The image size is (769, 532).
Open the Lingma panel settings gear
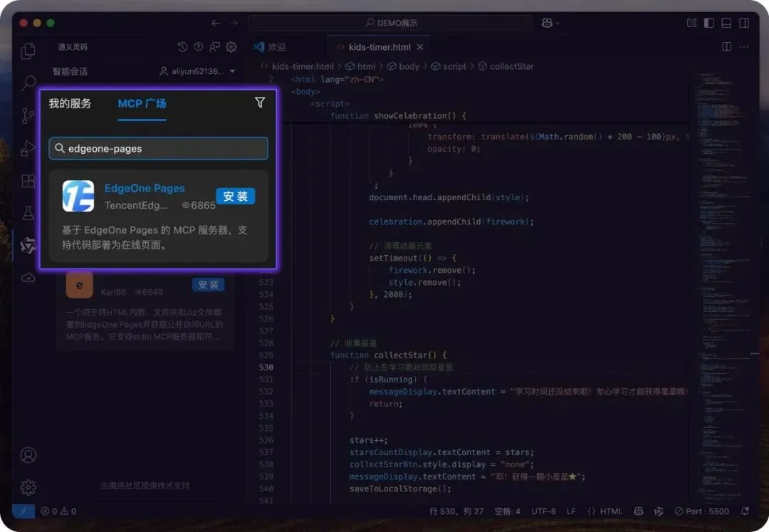(x=231, y=46)
